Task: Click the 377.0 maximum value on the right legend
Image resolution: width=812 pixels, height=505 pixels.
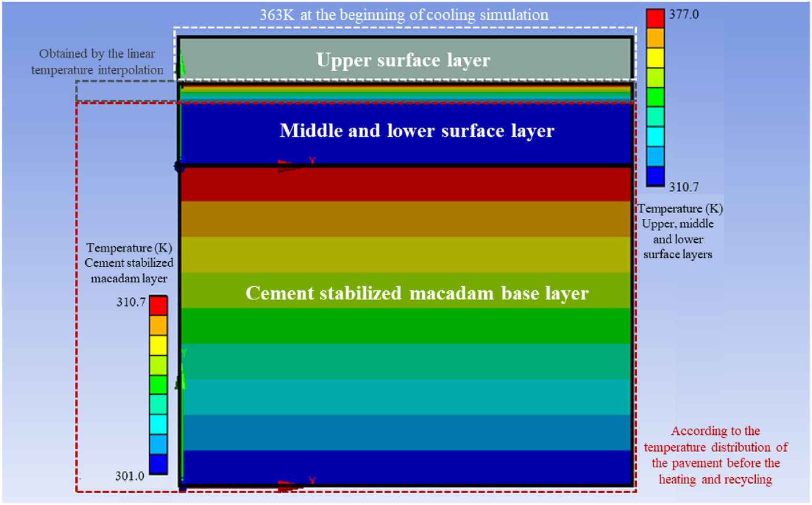Action: [x=684, y=15]
